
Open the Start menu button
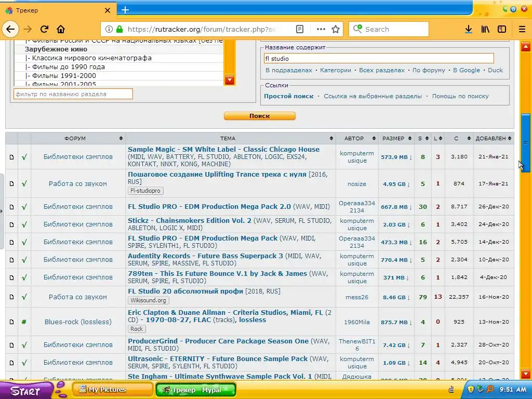[25, 390]
